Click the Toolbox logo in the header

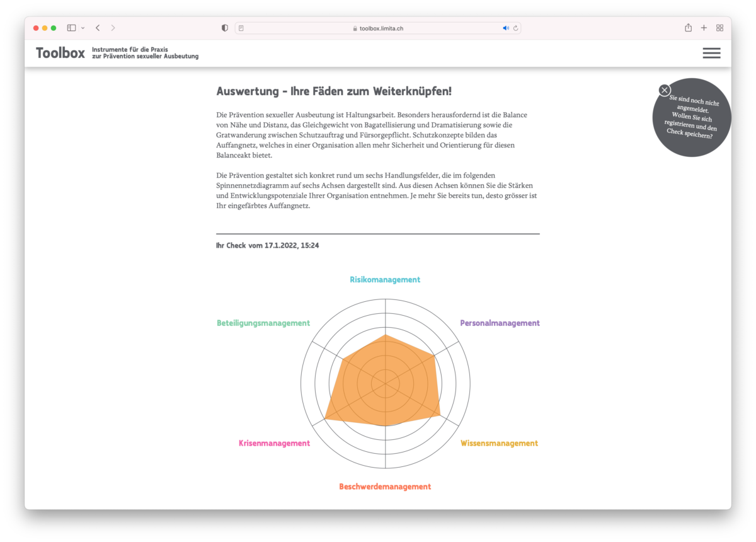pyautogui.click(x=60, y=53)
